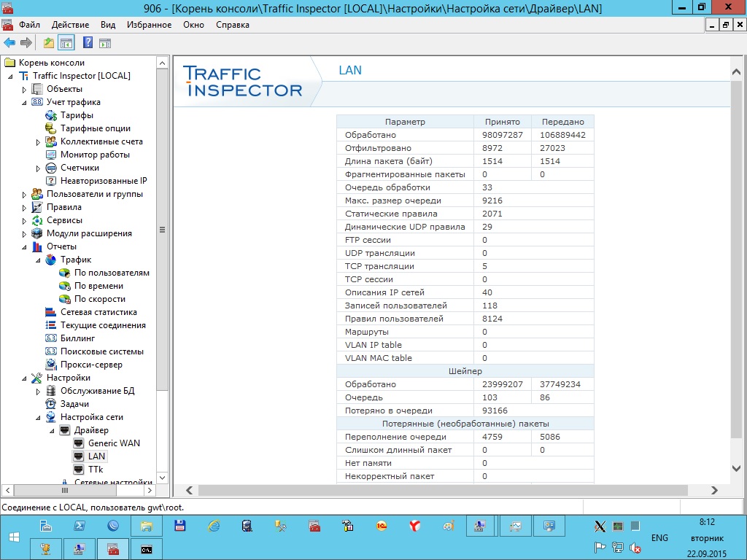Collapse the Отчеты tree node
The height and width of the screenshot is (560, 747).
24,246
